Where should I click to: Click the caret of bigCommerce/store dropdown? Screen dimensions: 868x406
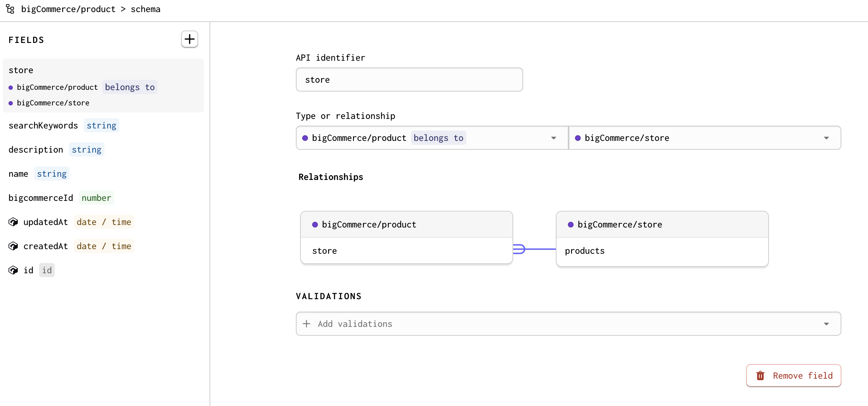[826, 138]
